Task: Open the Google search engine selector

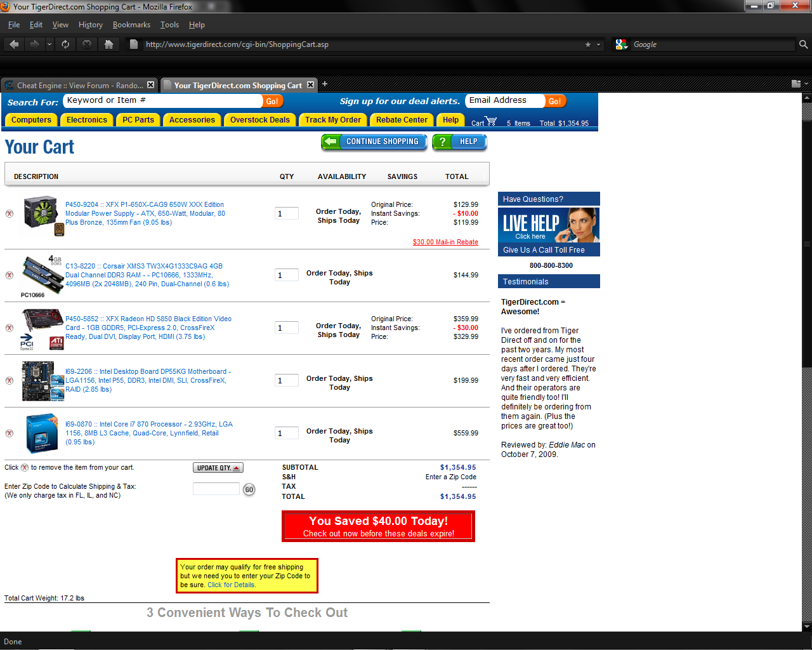Action: click(622, 44)
